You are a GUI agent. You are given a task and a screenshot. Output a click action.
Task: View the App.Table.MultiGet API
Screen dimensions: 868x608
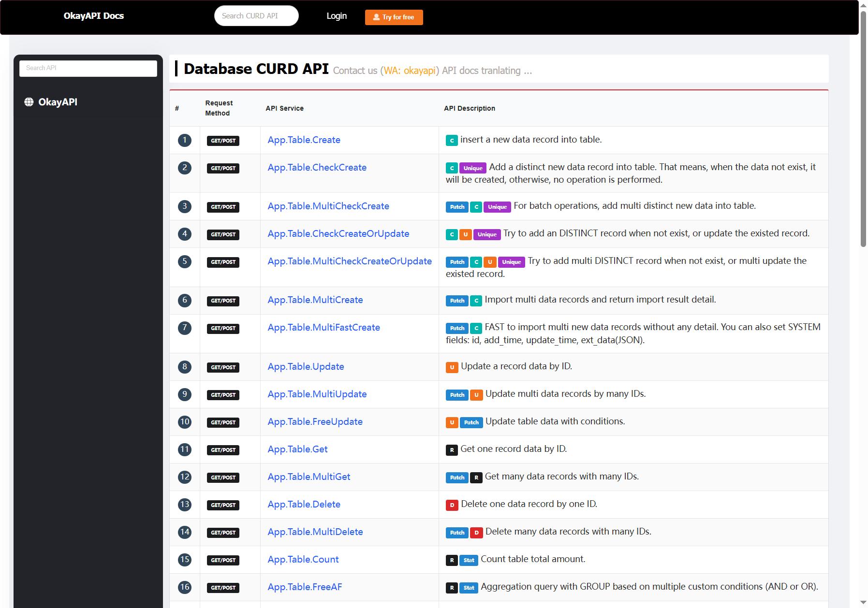pyautogui.click(x=309, y=477)
